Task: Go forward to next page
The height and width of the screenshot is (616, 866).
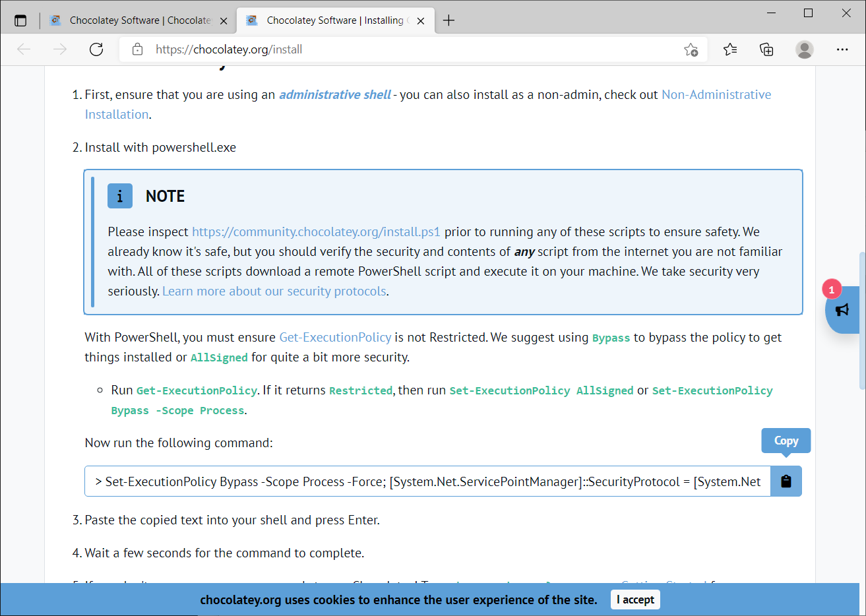Action: [x=60, y=49]
